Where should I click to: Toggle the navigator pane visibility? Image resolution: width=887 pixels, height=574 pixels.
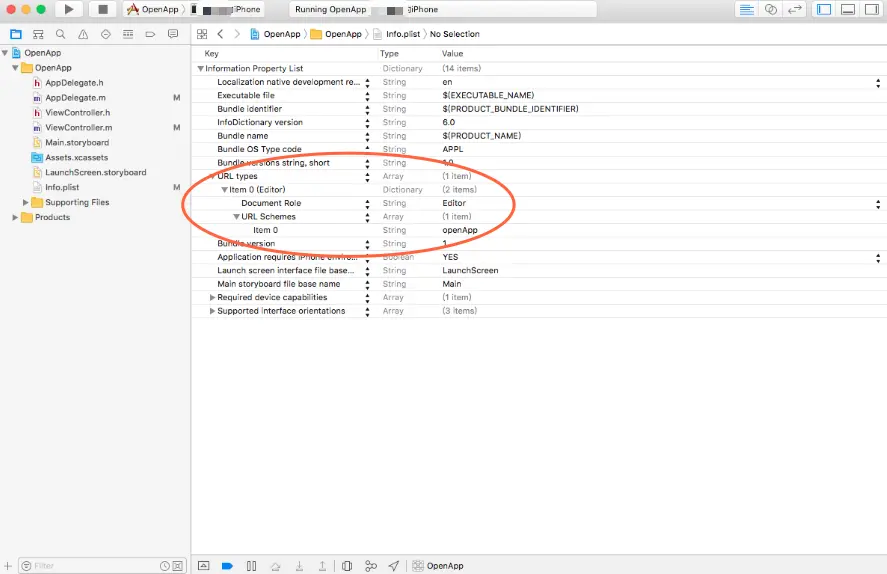click(824, 10)
